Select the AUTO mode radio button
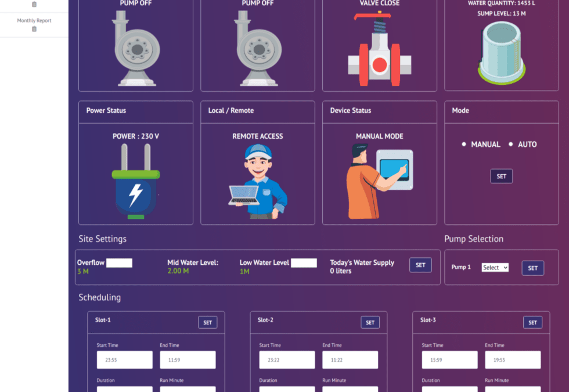The height and width of the screenshot is (392, 569). [511, 144]
